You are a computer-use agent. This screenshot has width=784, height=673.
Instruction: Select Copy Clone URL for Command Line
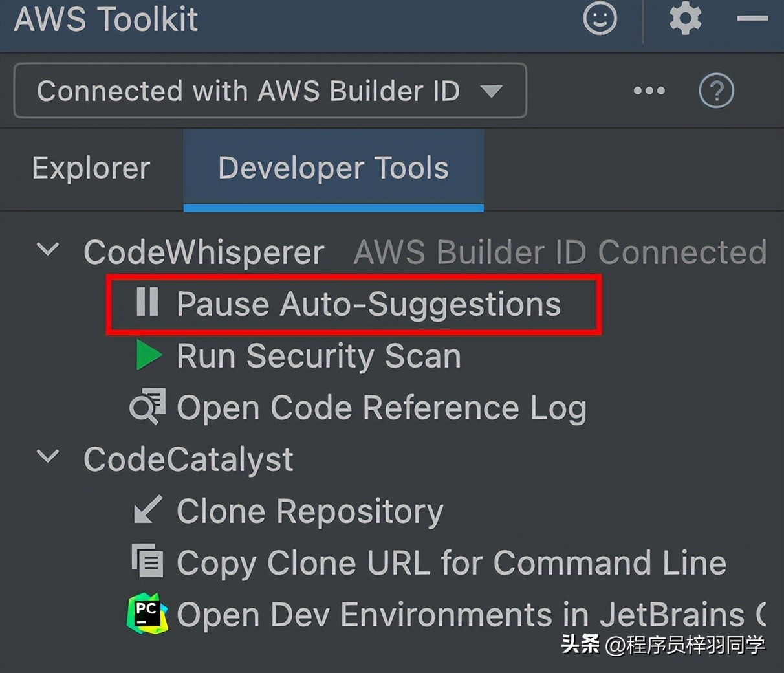tap(451, 562)
